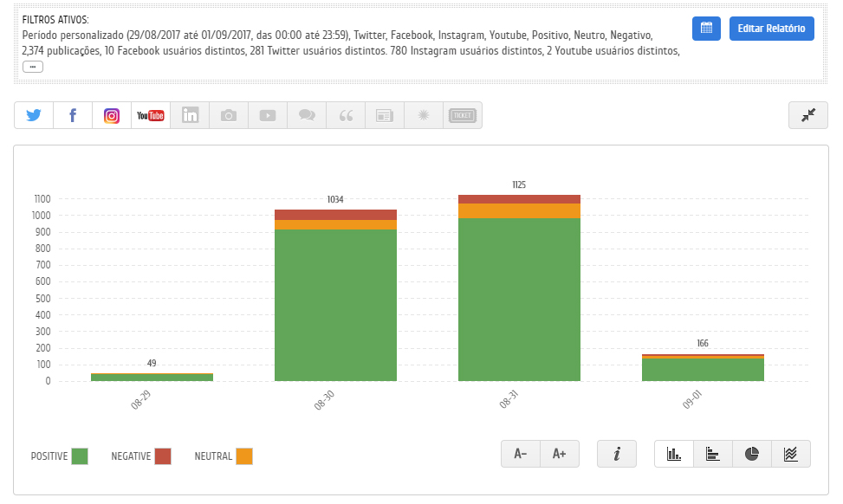The width and height of the screenshot is (843, 504).
Task: Enable the Ticket source icon
Action: tap(463, 115)
